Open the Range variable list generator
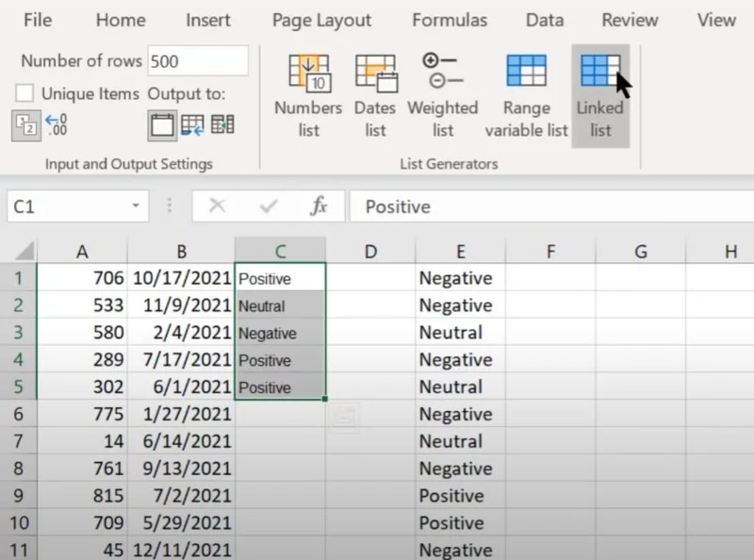The width and height of the screenshot is (754, 560). pos(526,96)
